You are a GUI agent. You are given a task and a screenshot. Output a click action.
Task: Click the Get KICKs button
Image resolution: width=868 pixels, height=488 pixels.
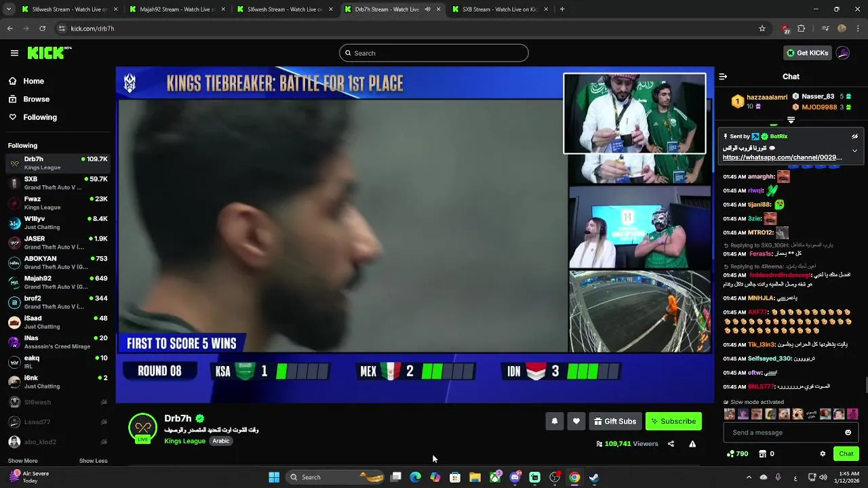[807, 53]
